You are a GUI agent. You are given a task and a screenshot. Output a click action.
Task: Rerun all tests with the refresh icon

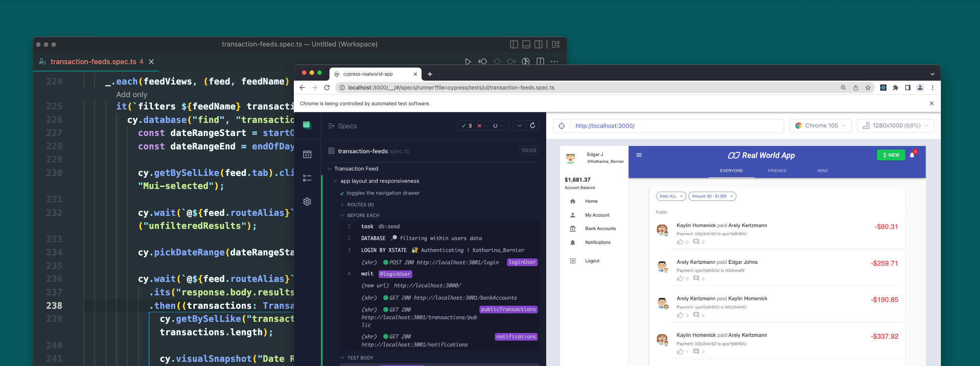click(533, 126)
